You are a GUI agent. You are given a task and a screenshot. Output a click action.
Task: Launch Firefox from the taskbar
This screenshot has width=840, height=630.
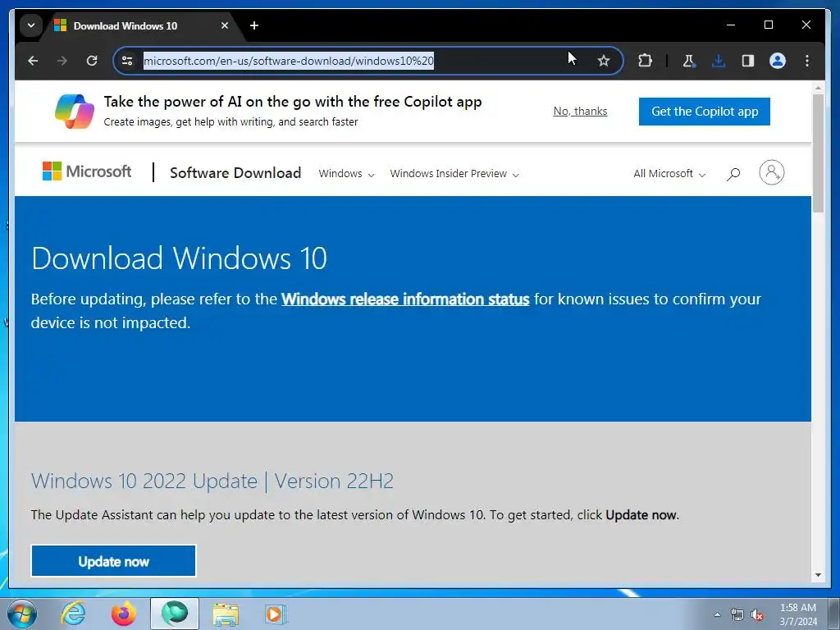(x=124, y=614)
